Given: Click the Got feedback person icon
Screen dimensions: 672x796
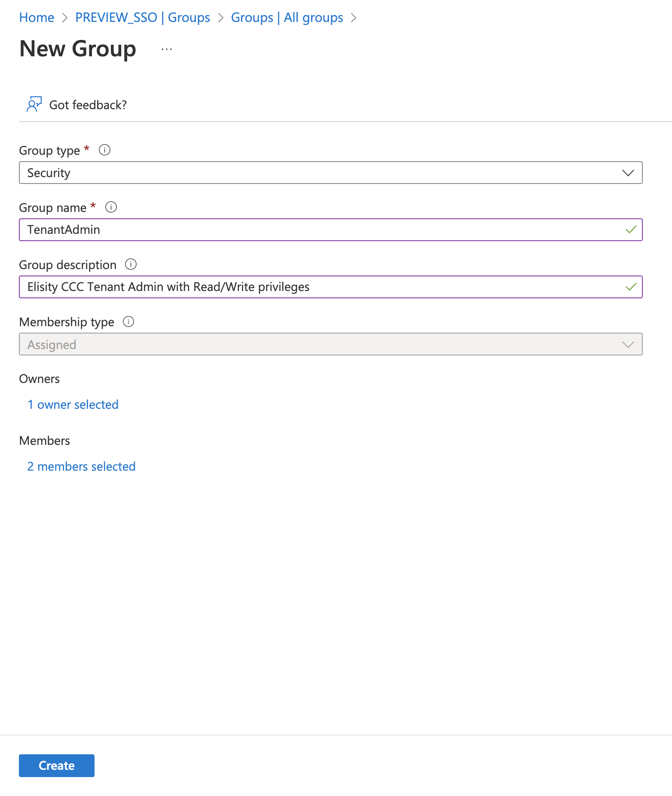Looking at the screenshot, I should click(34, 104).
